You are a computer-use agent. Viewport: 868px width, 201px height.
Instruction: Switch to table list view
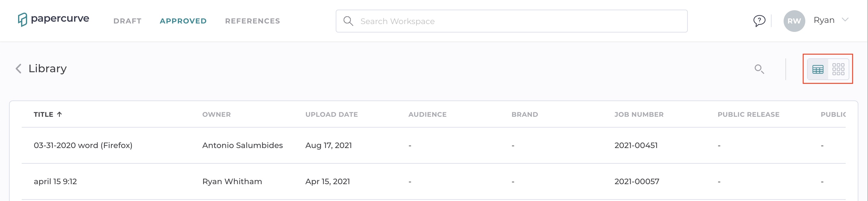[x=818, y=69]
